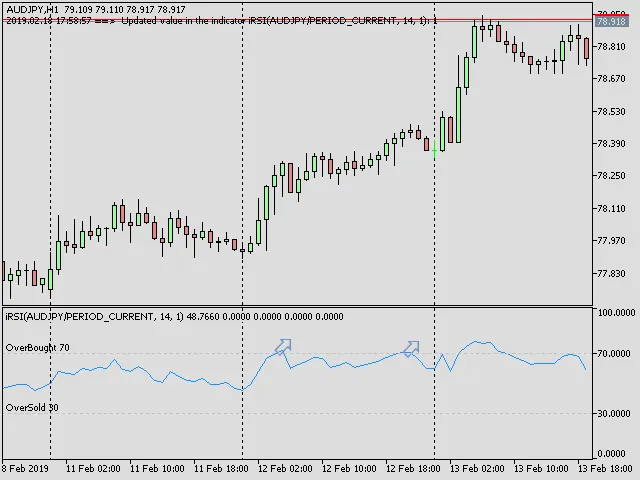Click the 13 Feb 10:00 time label
Viewport: 640px width, 480px height.
pyautogui.click(x=543, y=468)
